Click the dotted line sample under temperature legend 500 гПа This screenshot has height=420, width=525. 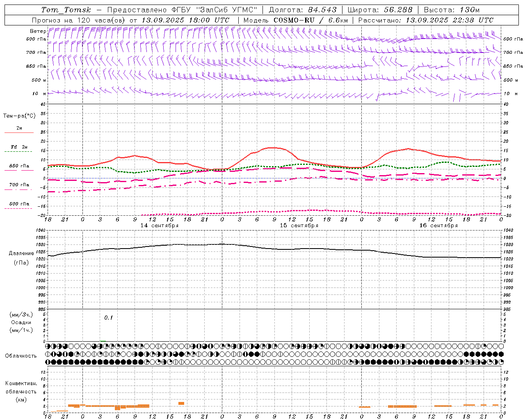(x=18, y=208)
